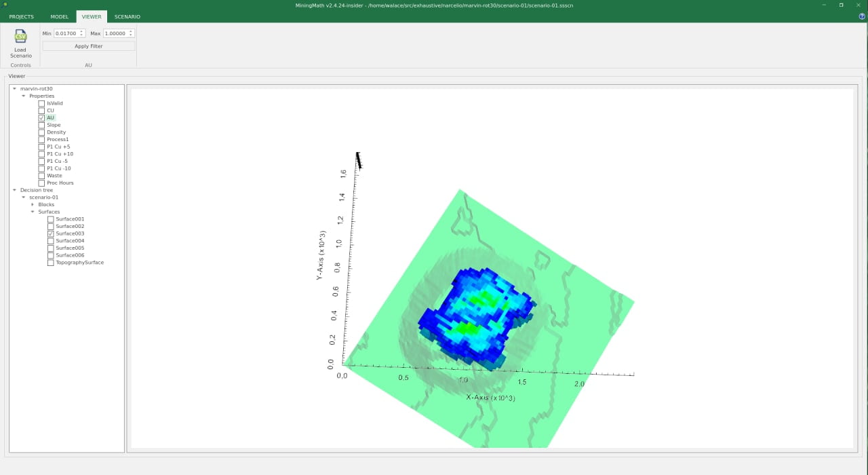Toggle the Surface003 checkbox off
This screenshot has width=868, height=475.
click(50, 233)
